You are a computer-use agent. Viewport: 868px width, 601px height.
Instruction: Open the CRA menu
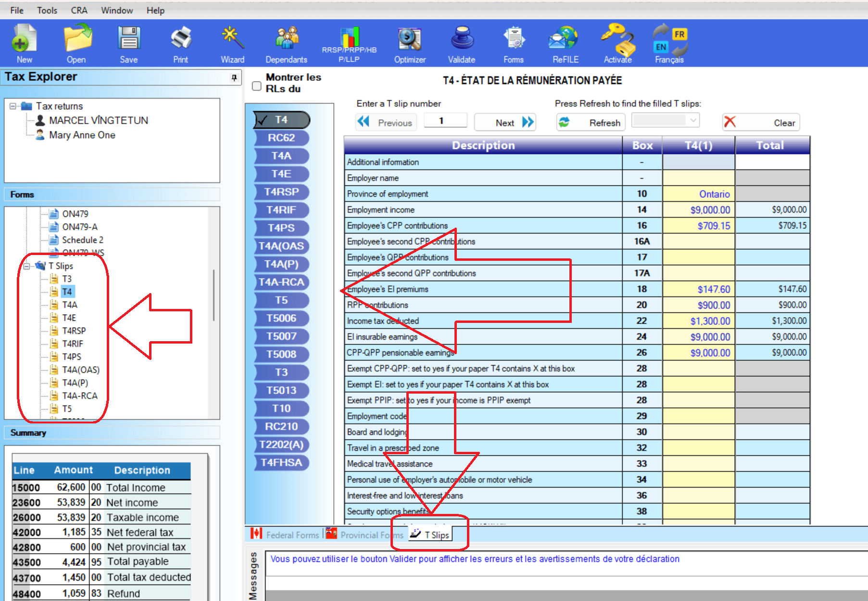[x=78, y=10]
